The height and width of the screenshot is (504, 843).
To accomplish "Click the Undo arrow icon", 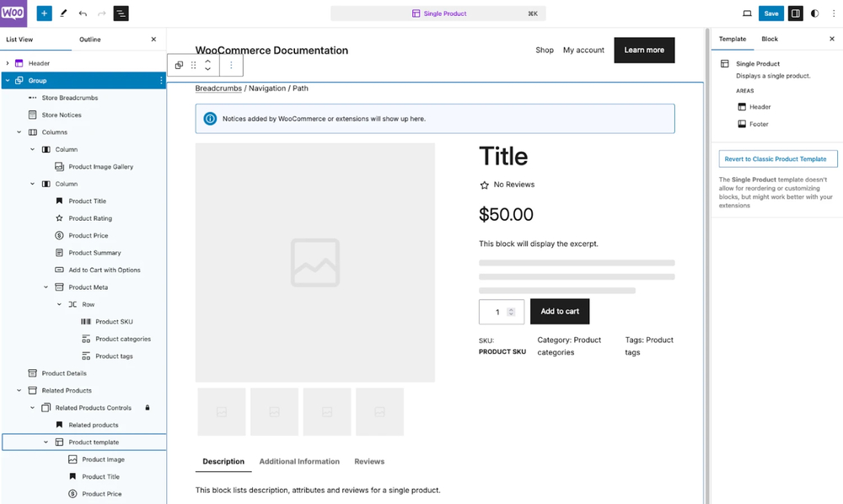I will pyautogui.click(x=82, y=13).
